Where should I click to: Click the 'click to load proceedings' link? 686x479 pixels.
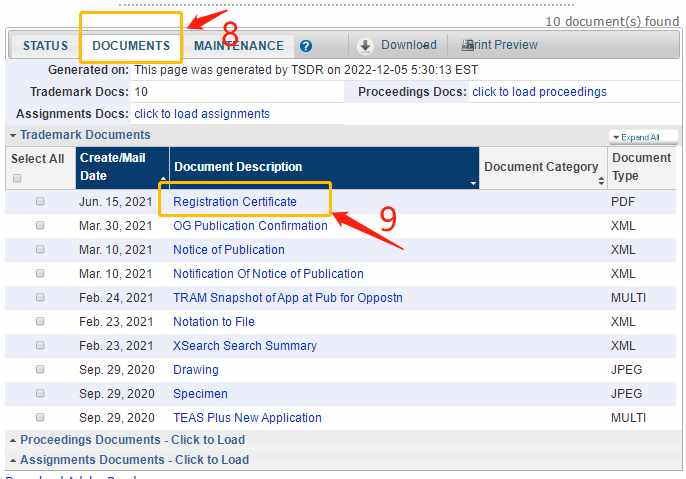click(x=539, y=92)
